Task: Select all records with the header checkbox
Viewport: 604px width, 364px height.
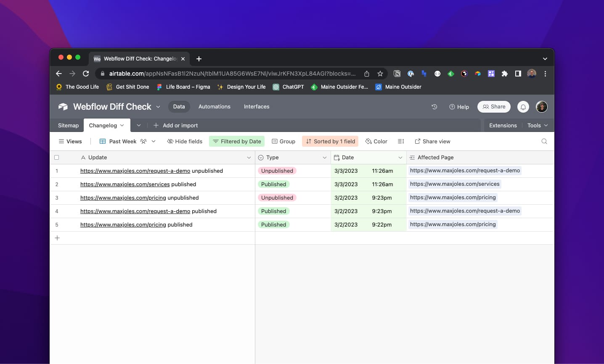Action: pos(57,157)
